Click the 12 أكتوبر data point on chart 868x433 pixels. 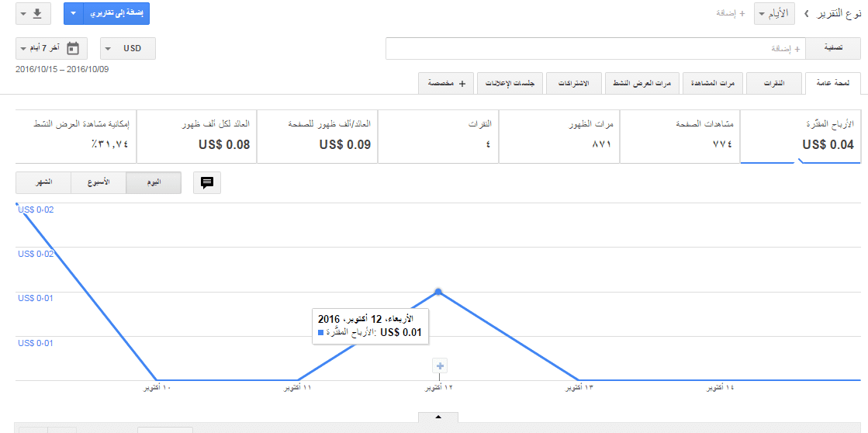438,292
